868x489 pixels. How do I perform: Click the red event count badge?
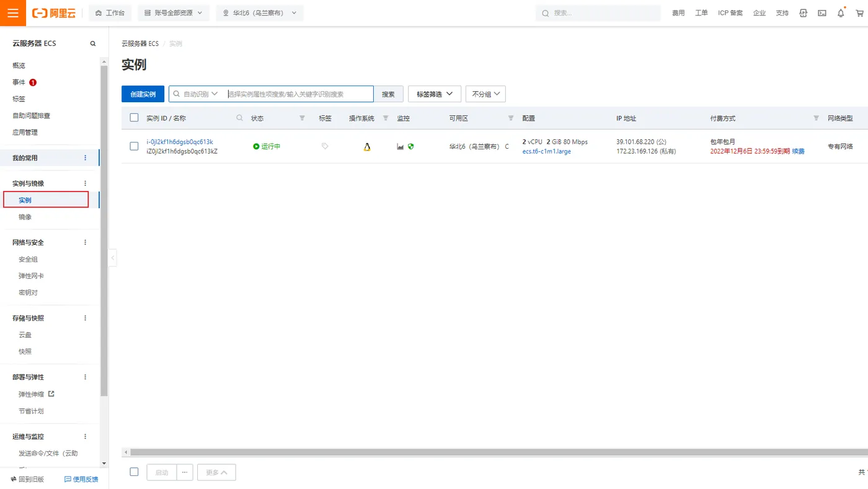[33, 82]
